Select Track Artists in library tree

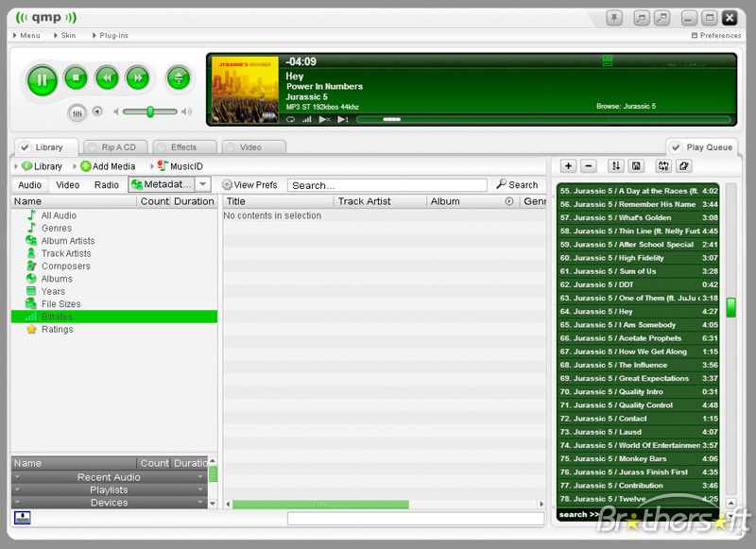click(65, 253)
